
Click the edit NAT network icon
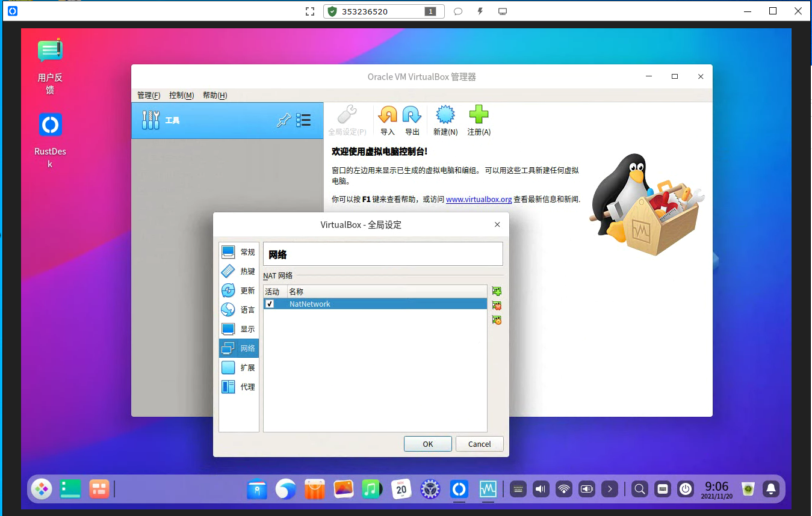tap(497, 320)
